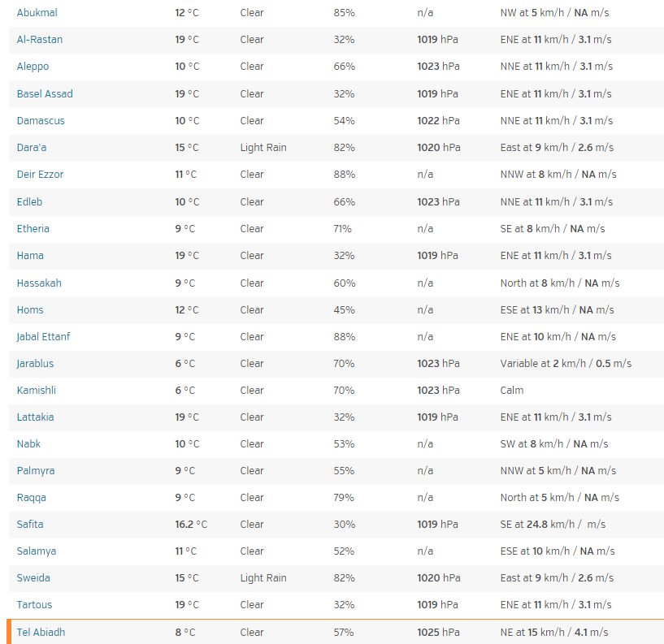
Task: Open the Palmyra weather page
Action: [x=36, y=471]
